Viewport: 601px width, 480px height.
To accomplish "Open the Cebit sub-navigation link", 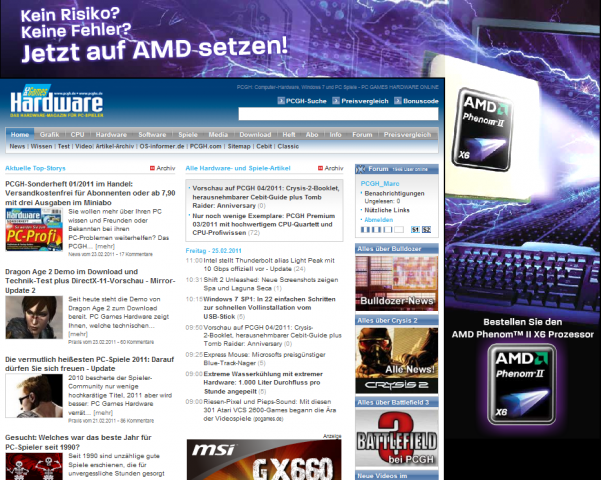I will (x=264, y=146).
